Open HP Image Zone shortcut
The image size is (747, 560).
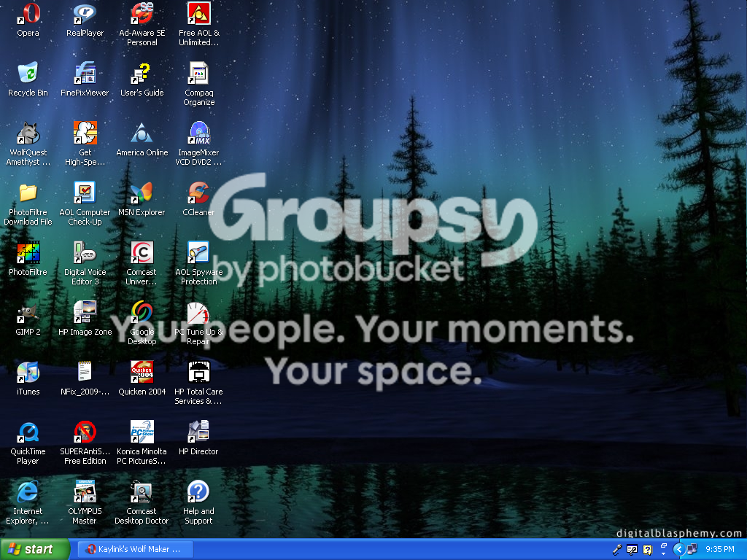coord(85,312)
